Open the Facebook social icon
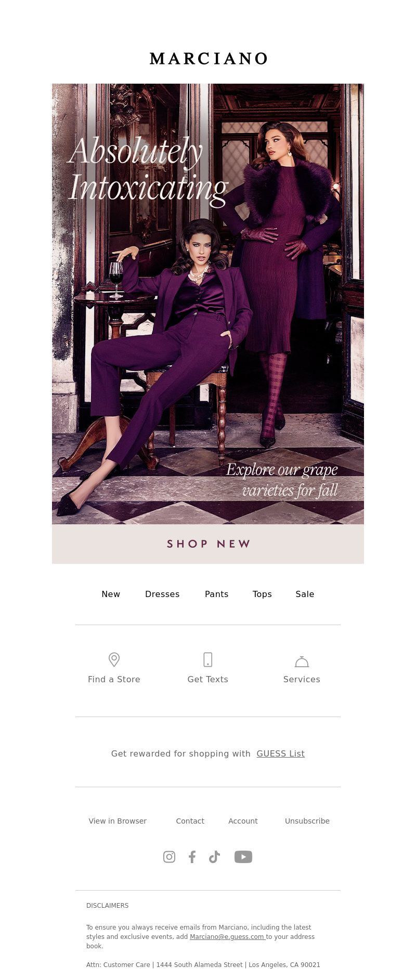This screenshot has width=416, height=980. pos(192,857)
